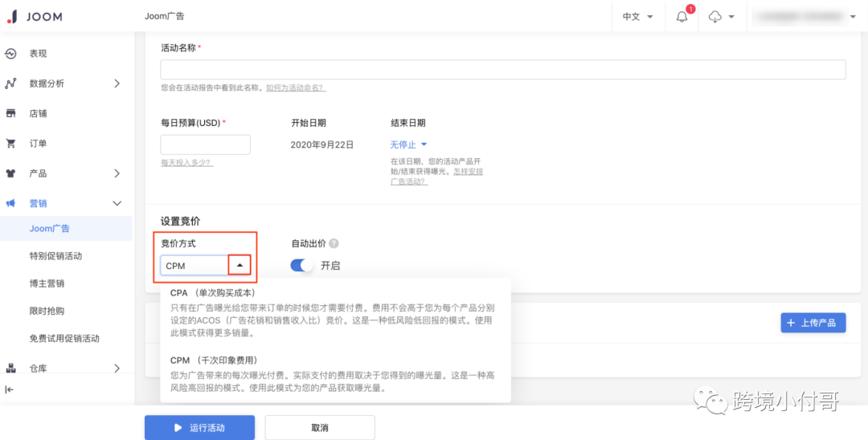Collapse the sidebar with the arrow icon
The height and width of the screenshot is (440, 868).
click(x=9, y=389)
